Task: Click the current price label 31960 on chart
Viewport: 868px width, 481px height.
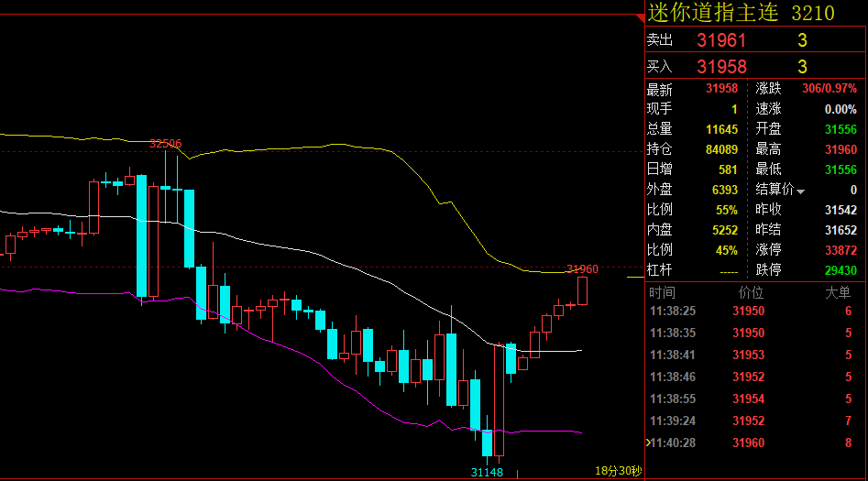Action: pos(582,269)
